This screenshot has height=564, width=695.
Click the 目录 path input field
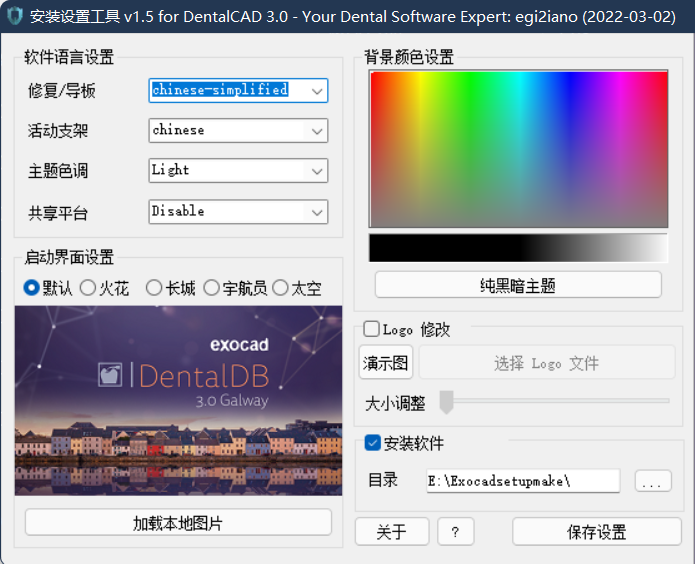(x=523, y=481)
